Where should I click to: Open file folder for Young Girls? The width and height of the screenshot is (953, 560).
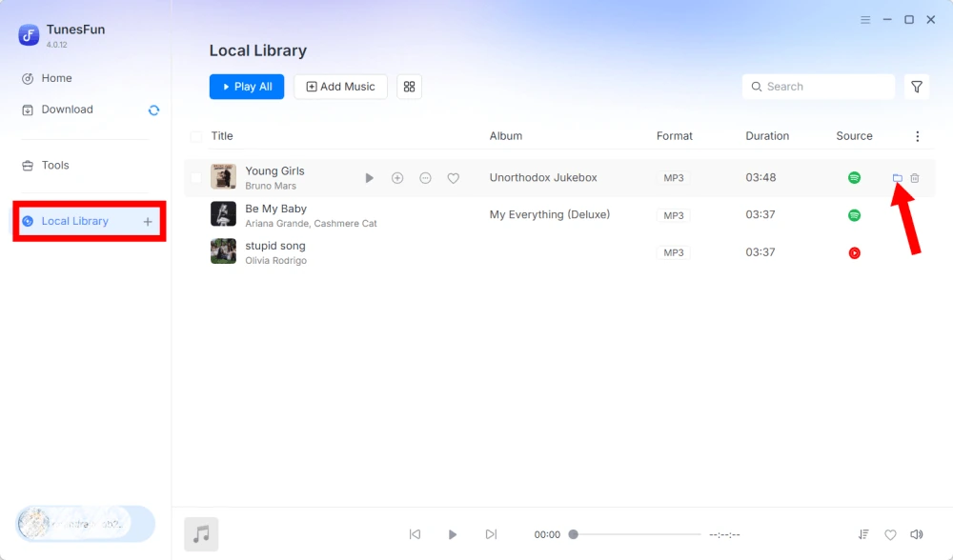(x=897, y=178)
